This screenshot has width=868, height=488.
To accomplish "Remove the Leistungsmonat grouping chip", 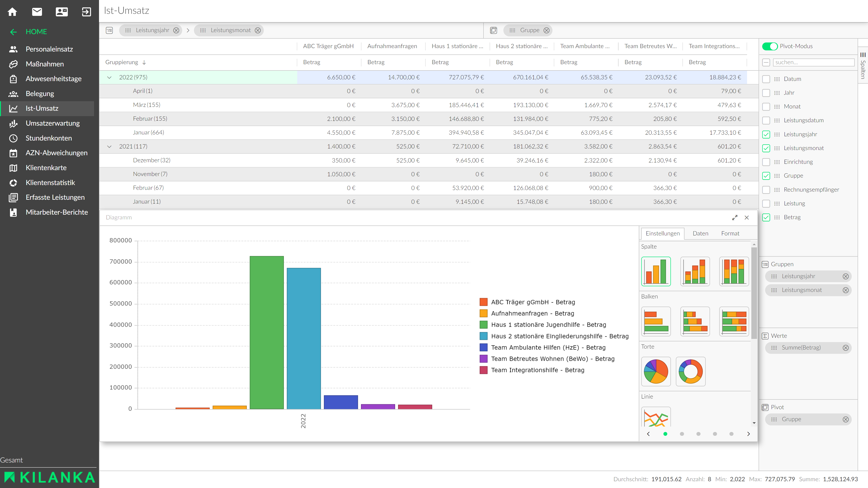I will [258, 30].
